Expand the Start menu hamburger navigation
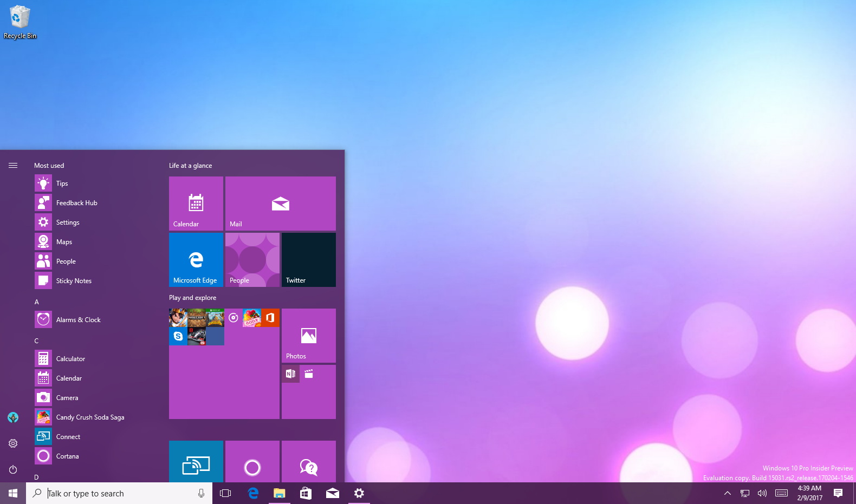Screen dimensions: 856x504 [x=13, y=166]
